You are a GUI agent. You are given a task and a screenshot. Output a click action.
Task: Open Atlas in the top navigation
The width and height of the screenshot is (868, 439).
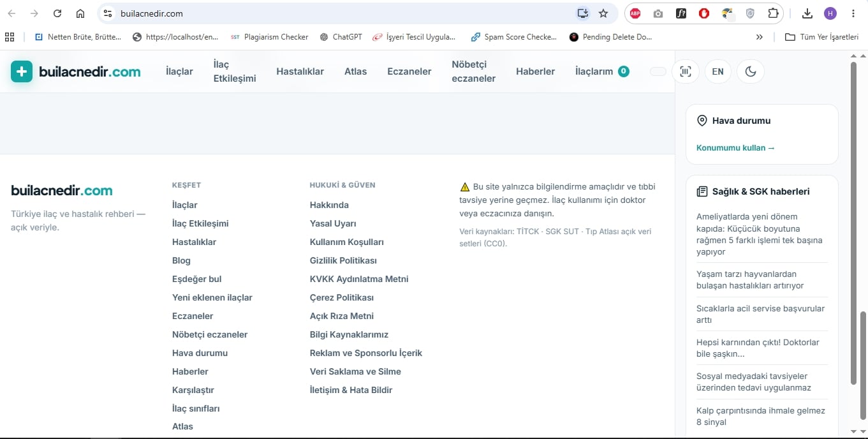pyautogui.click(x=356, y=71)
